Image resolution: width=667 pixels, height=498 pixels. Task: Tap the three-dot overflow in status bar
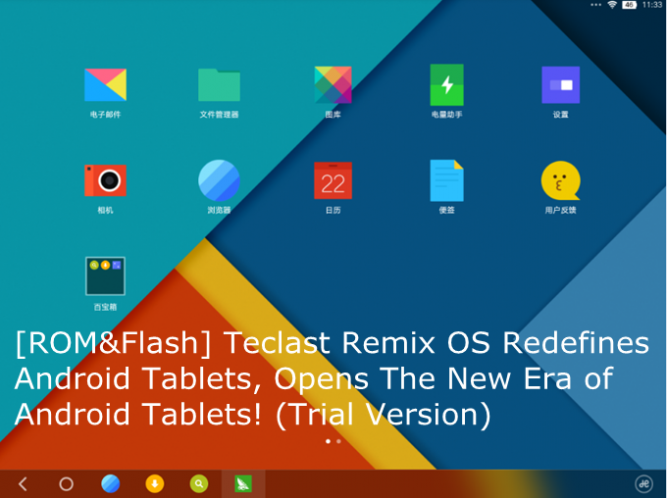596,5
